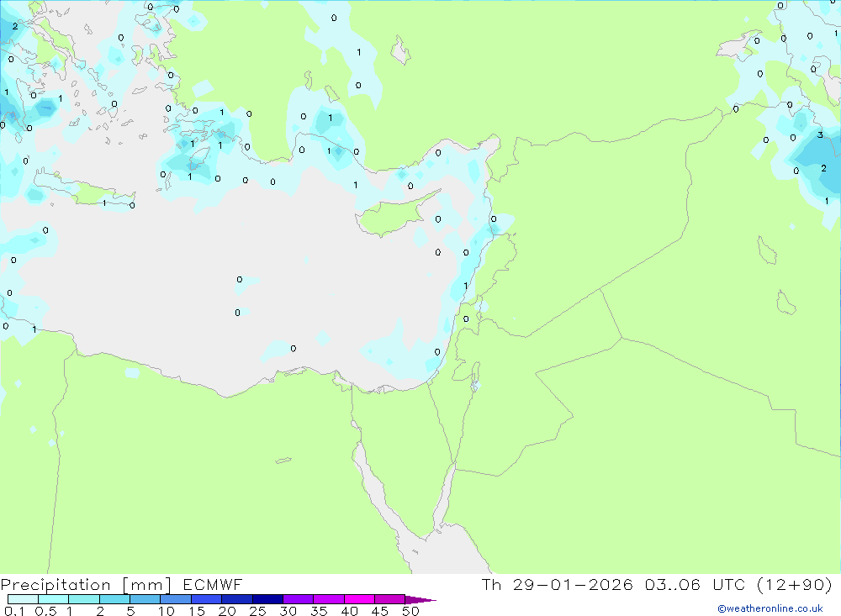Click the '15' legend scale label
This screenshot has height=616, width=841.
197,611
